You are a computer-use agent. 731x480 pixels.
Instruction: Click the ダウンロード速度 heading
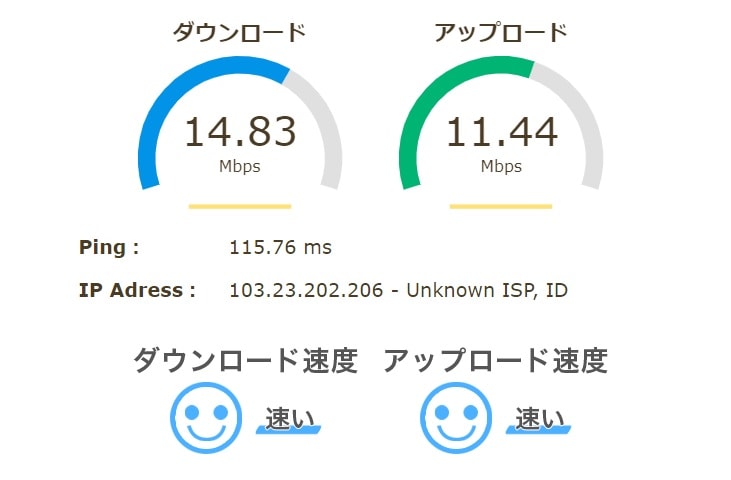[x=245, y=361]
